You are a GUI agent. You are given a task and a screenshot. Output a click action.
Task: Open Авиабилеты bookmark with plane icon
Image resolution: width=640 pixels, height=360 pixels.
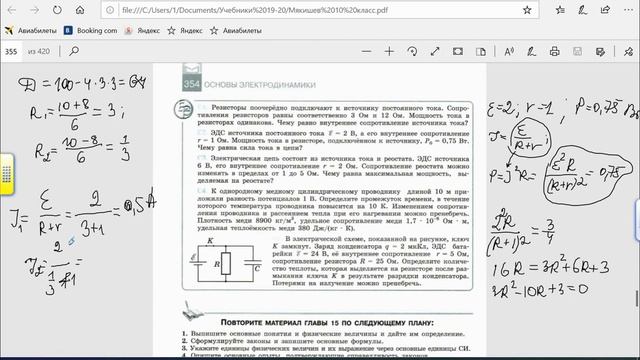(x=31, y=31)
